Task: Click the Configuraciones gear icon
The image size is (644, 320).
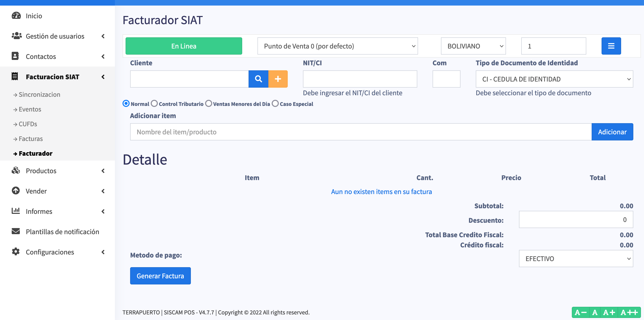Action: (x=16, y=252)
